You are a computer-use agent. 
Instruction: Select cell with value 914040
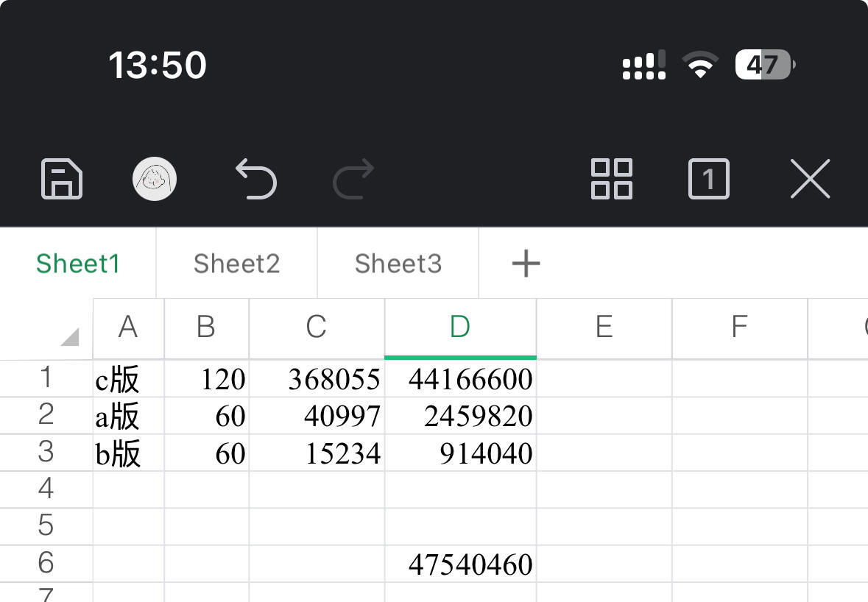coord(461,453)
